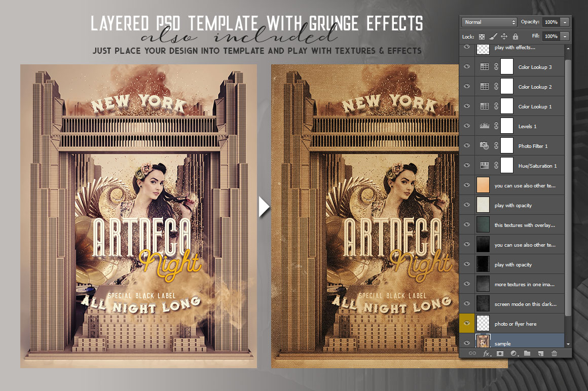Click the lock transparent pixels icon
588x391 pixels.
coord(482,36)
